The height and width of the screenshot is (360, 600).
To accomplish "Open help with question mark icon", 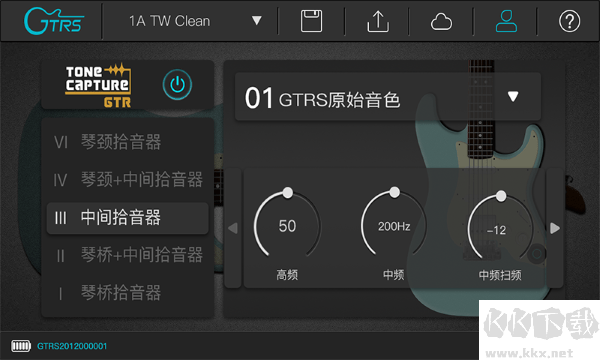I will 569,21.
